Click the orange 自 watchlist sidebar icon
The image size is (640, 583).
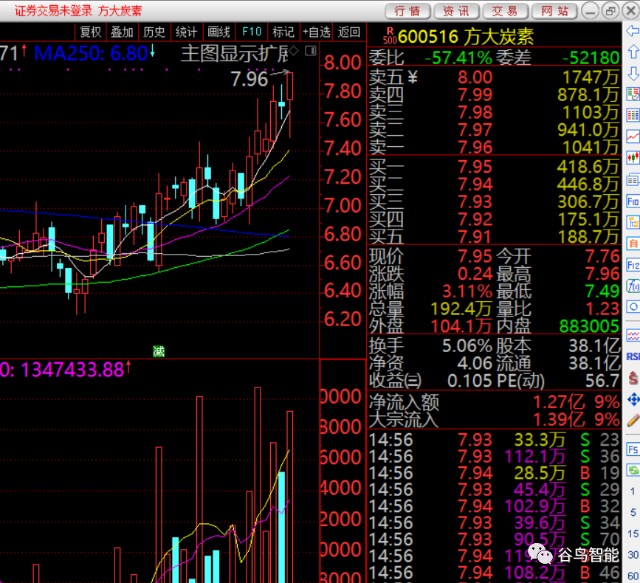[633, 244]
